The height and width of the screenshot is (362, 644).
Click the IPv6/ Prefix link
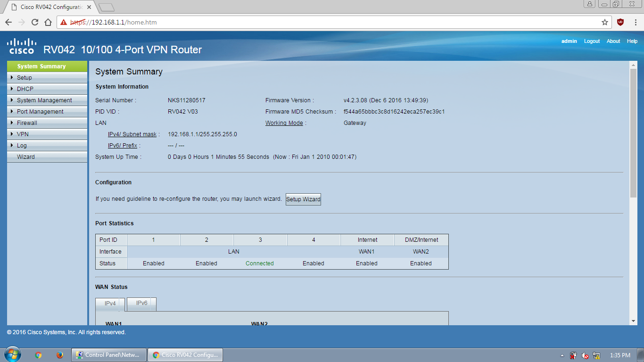[123, 146]
